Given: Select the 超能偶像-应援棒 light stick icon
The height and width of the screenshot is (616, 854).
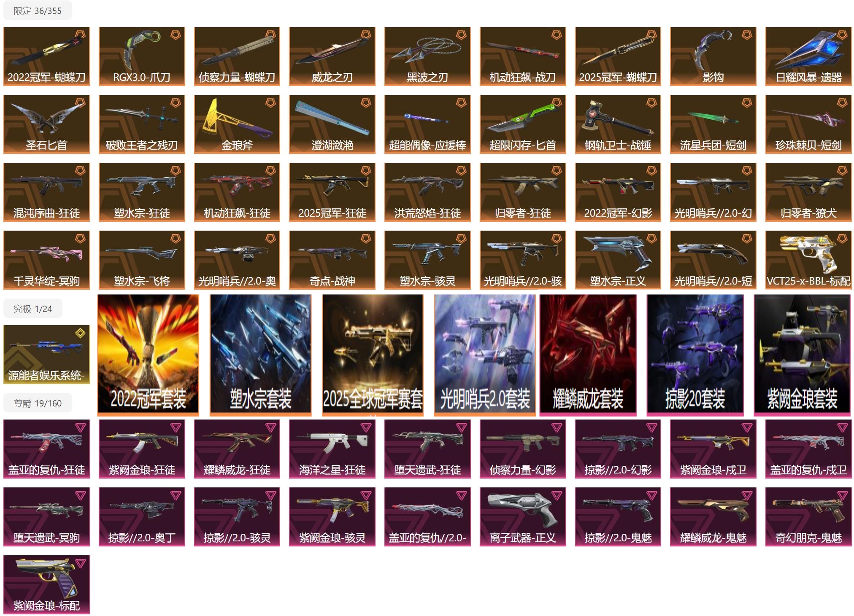Looking at the screenshot, I should click(427, 124).
